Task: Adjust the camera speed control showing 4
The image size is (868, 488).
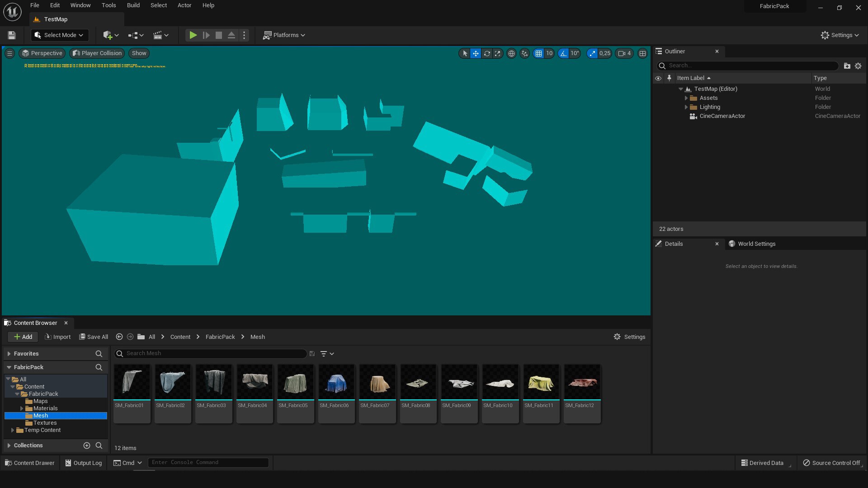Action: tap(624, 53)
